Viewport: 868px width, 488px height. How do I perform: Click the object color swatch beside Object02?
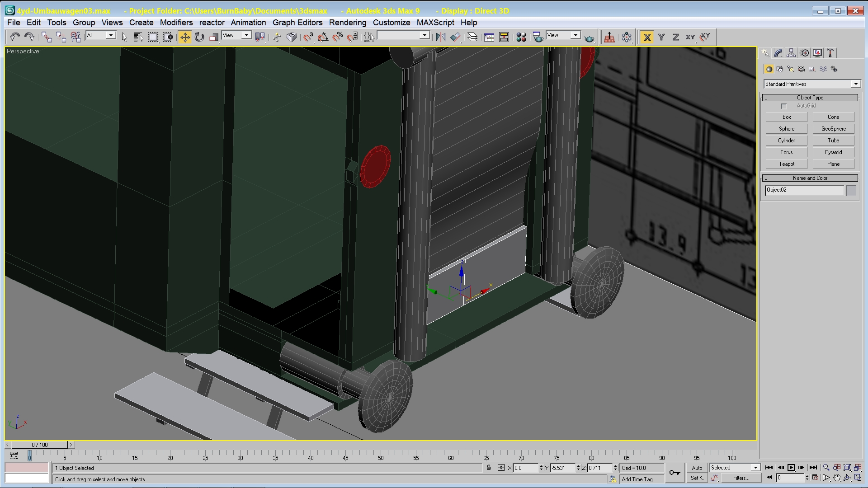click(851, 190)
